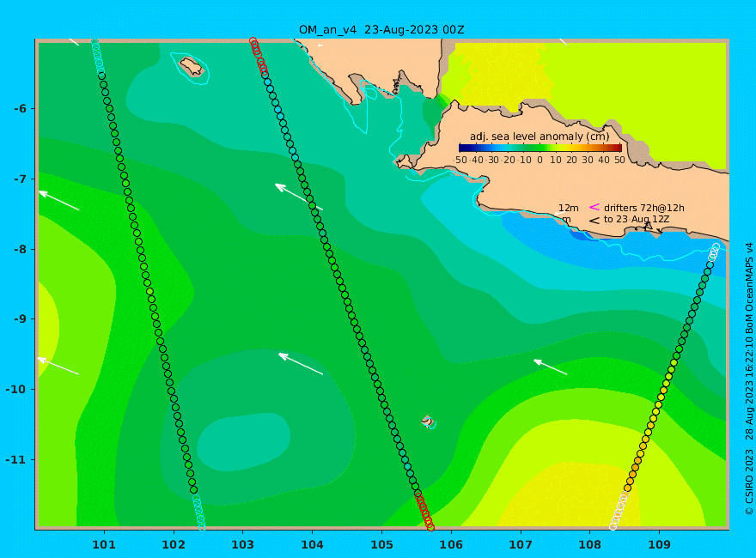Viewport: 756px width, 558px height.
Task: Click longitude label 104
Action: (x=313, y=545)
